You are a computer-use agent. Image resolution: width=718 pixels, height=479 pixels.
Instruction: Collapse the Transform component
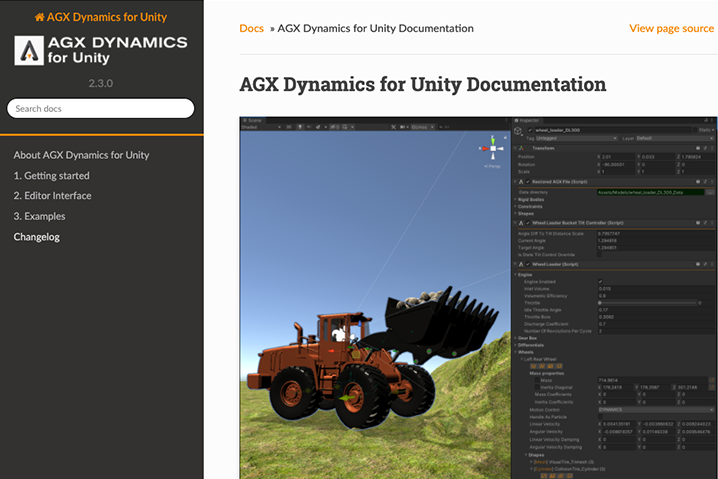(x=515, y=148)
